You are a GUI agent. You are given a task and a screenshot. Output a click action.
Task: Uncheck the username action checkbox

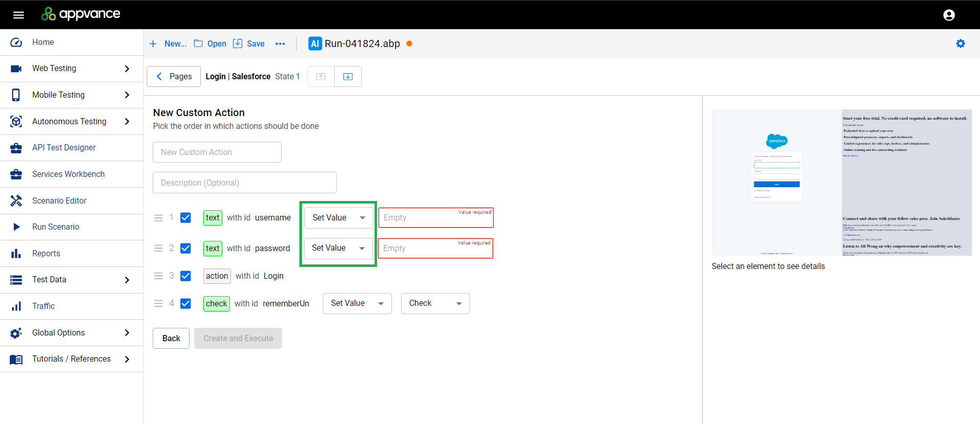click(x=185, y=218)
